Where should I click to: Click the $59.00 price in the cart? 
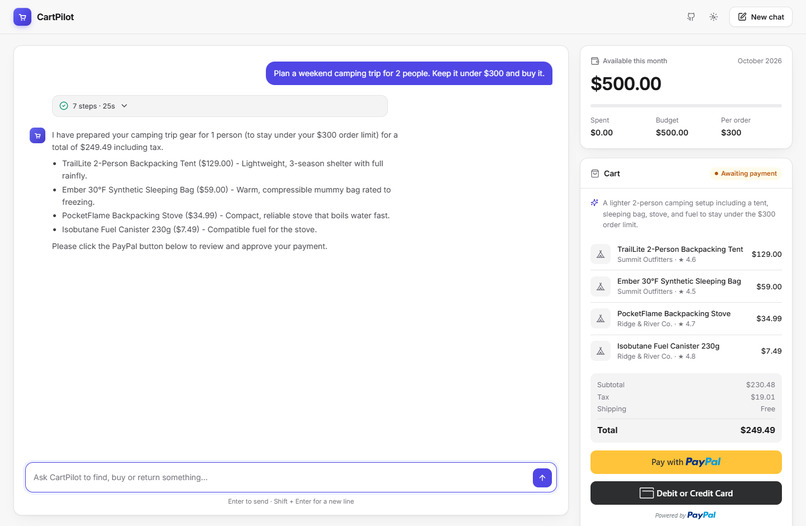click(769, 286)
